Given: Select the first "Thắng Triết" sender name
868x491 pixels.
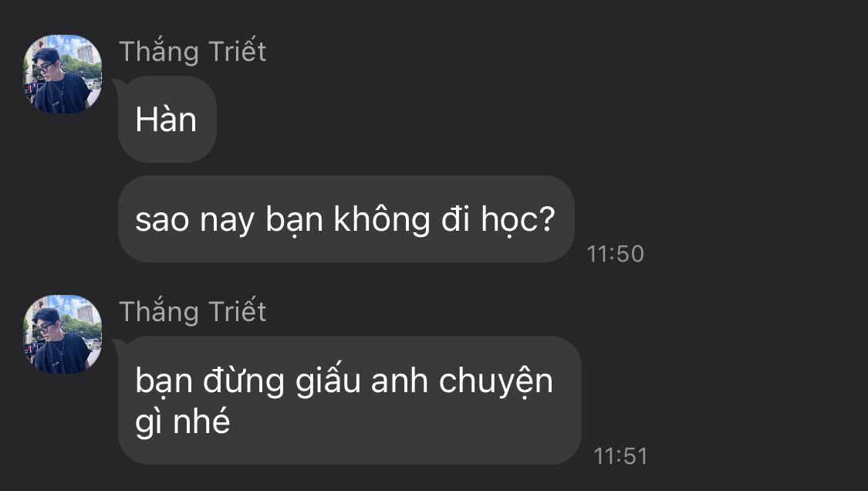Looking at the screenshot, I should pos(193,52).
